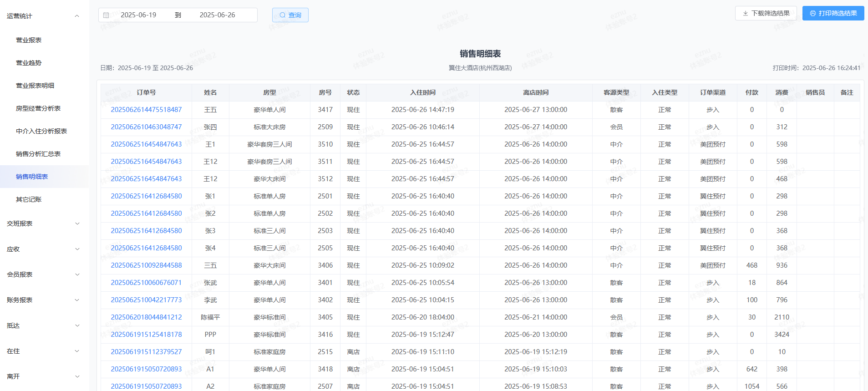
Task: Expand the 离开 menu section
Action: coord(44,376)
